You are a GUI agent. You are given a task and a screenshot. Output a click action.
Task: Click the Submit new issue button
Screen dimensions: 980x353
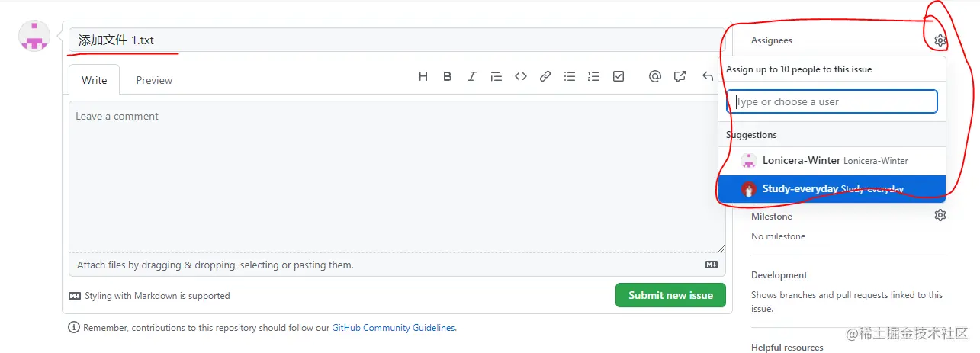click(670, 295)
